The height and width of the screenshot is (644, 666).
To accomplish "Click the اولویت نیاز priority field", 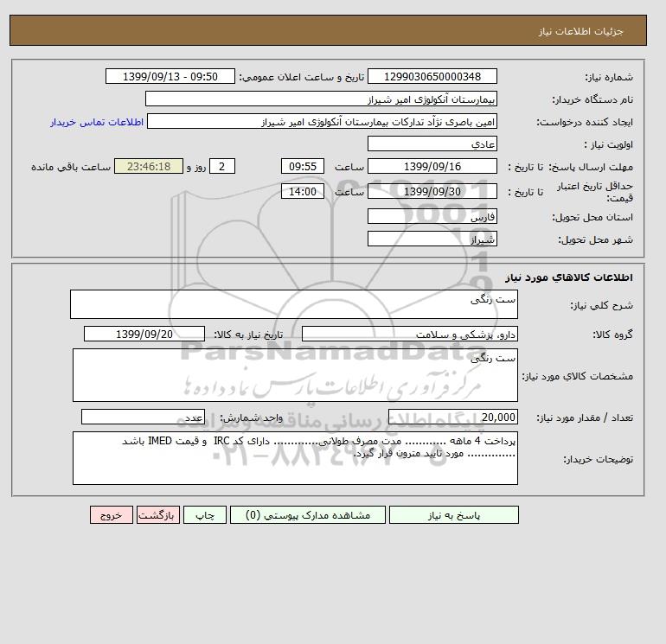I will click(x=432, y=143).
